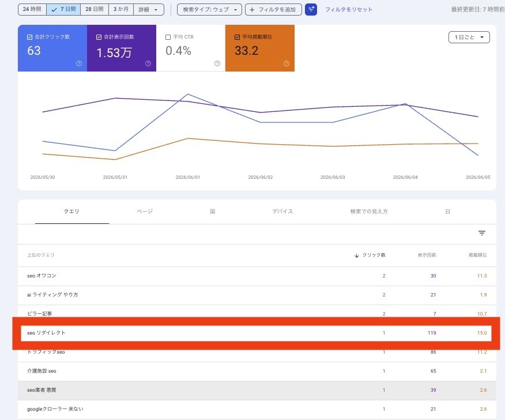505x420 pixels.
Task: Switch to the デバイス tab
Action: 282,212
